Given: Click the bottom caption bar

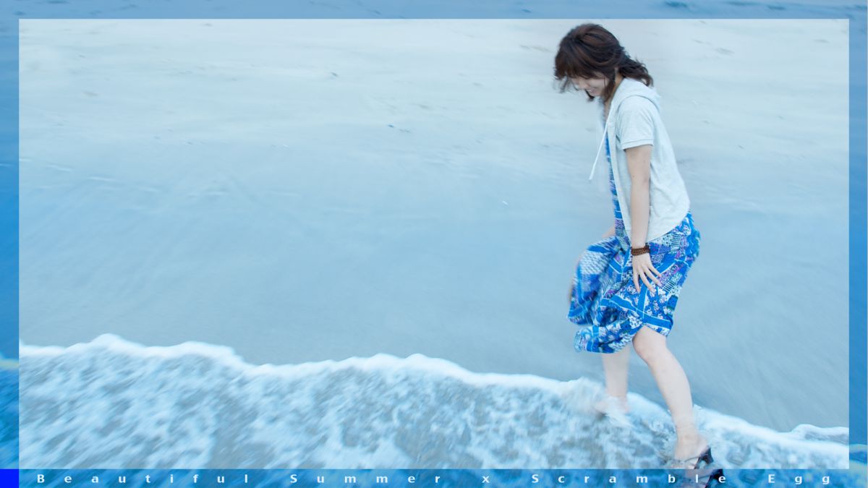Looking at the screenshot, I should pos(434,476).
